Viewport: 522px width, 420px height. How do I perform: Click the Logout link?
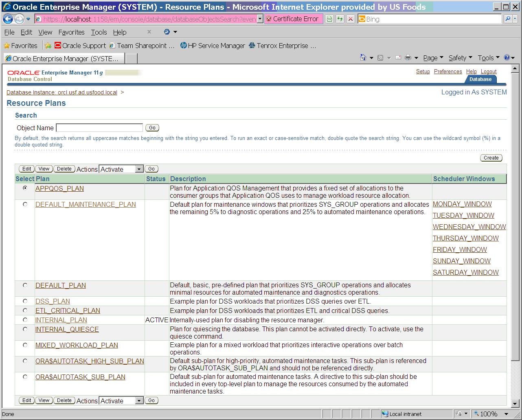[x=489, y=71]
